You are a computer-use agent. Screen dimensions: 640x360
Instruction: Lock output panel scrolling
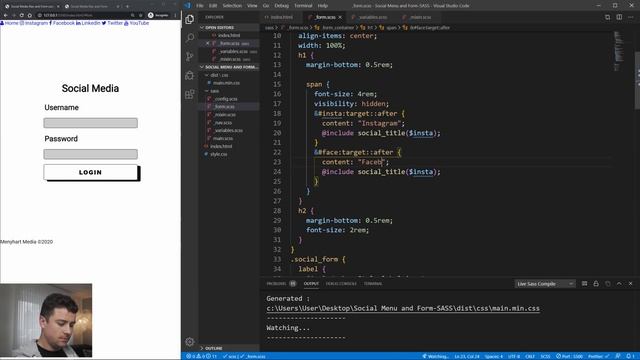(596, 283)
